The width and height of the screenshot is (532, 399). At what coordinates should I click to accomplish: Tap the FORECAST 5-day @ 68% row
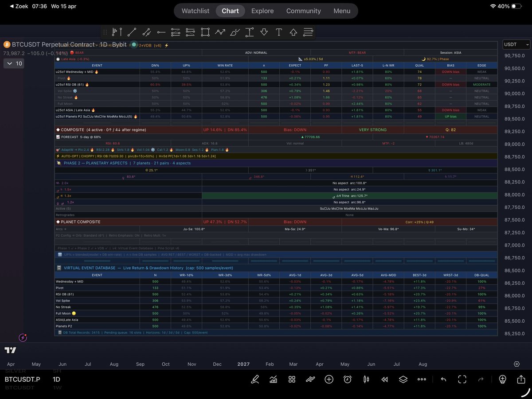click(276, 137)
